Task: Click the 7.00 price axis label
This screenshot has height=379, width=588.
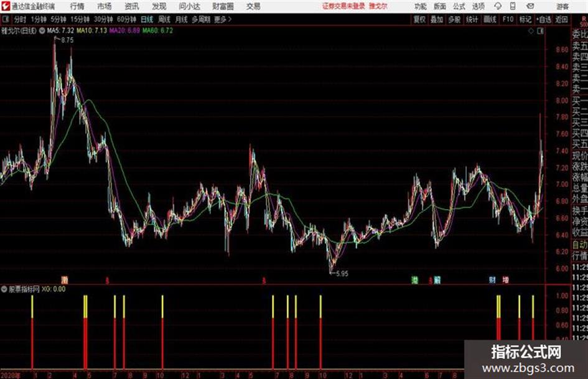Action: (562, 184)
